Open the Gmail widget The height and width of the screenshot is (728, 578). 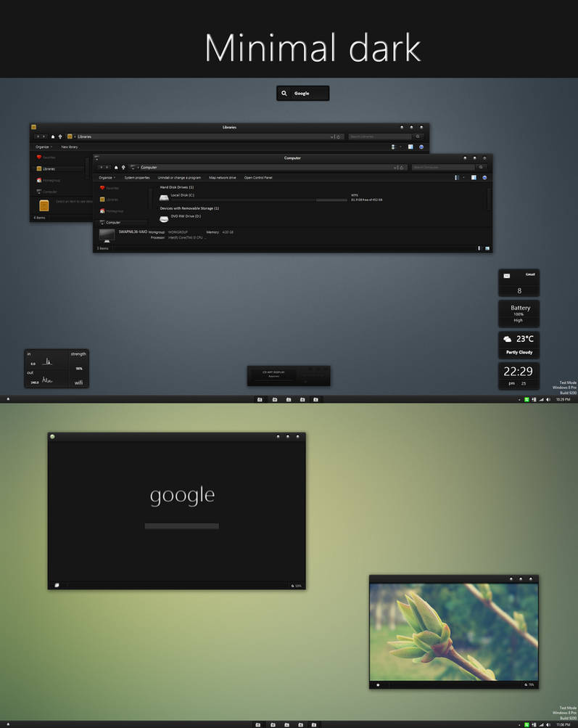[x=519, y=283]
